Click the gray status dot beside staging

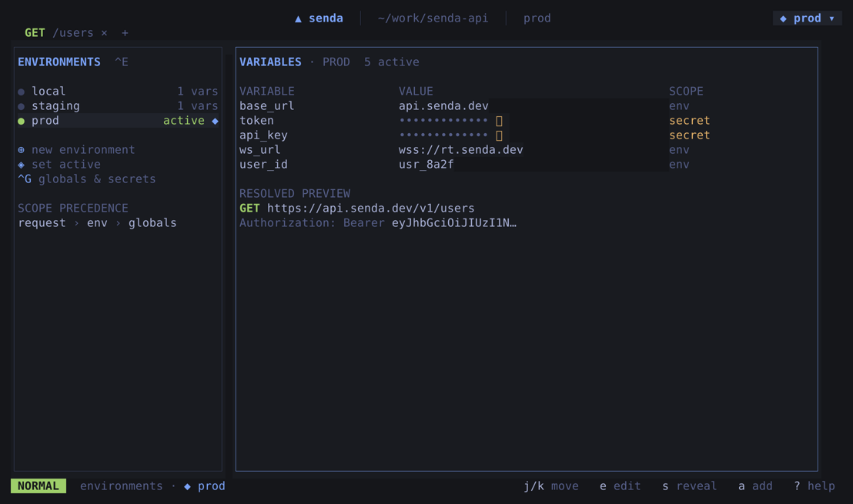(22, 106)
